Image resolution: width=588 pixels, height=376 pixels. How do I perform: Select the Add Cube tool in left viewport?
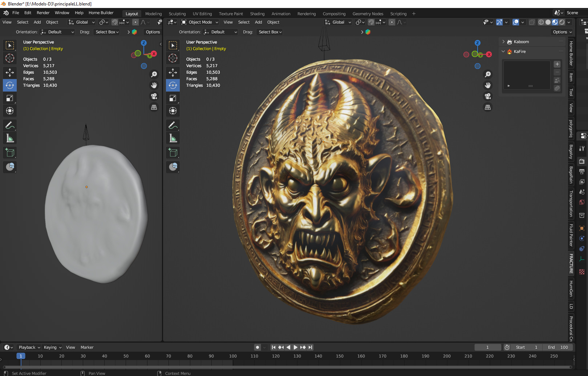point(10,153)
